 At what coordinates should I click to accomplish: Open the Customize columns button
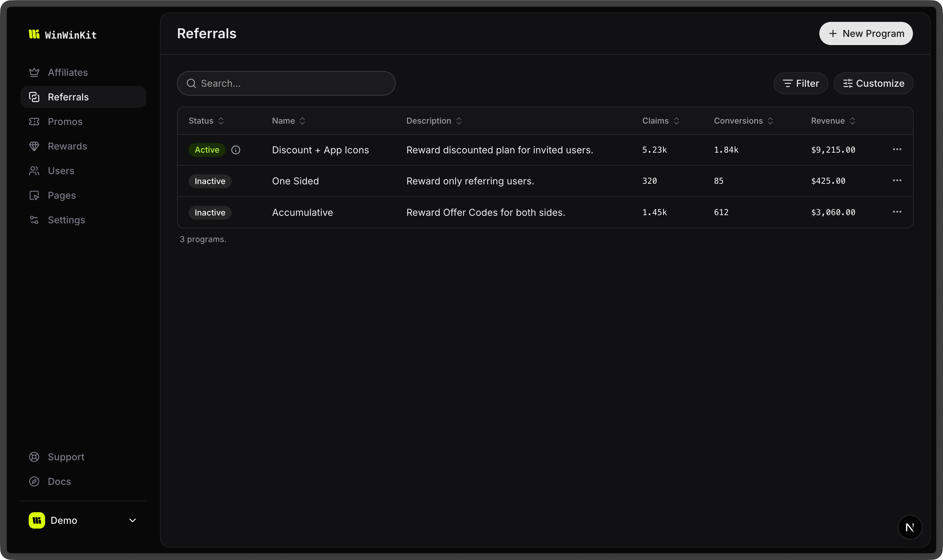pos(873,83)
